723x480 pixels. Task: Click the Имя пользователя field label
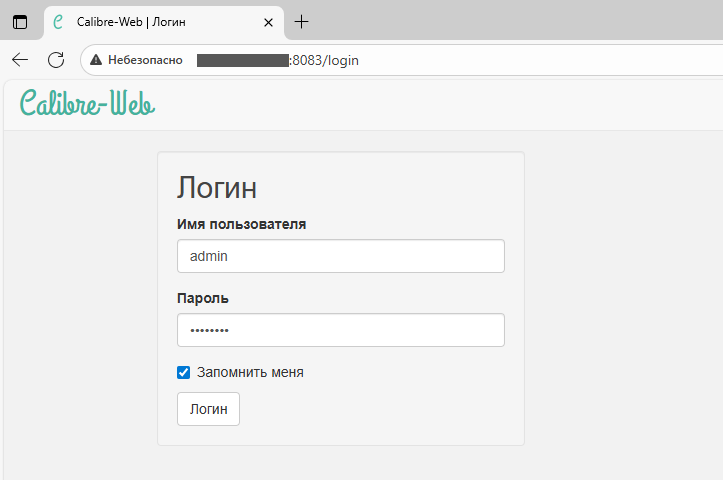pos(241,224)
